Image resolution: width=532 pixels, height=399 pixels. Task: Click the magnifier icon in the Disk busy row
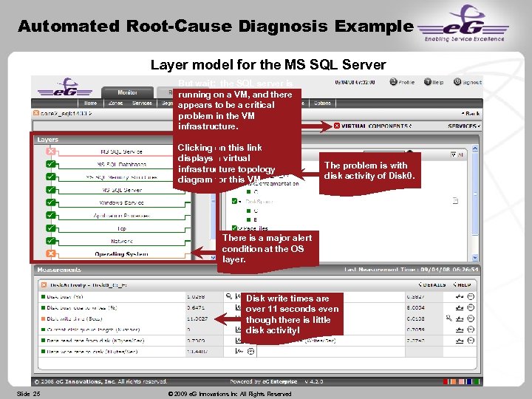tap(229, 296)
